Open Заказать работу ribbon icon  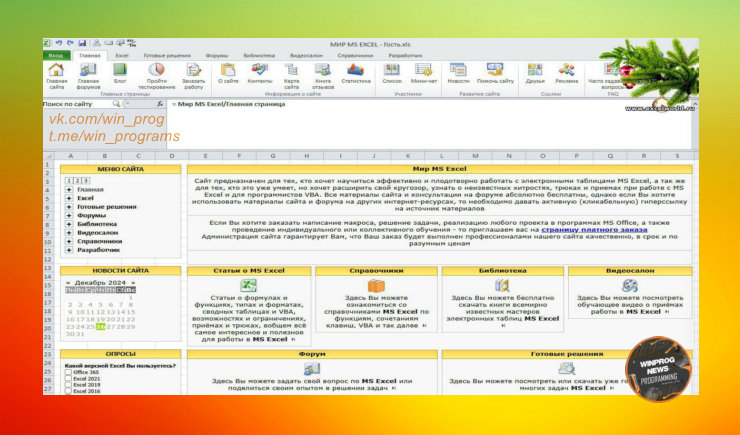(x=193, y=70)
